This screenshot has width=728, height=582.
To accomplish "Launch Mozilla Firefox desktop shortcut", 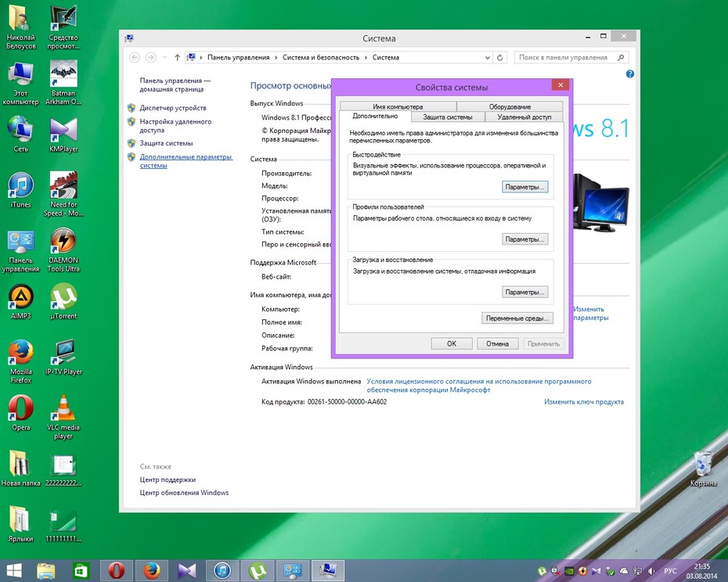I will pos(20,362).
